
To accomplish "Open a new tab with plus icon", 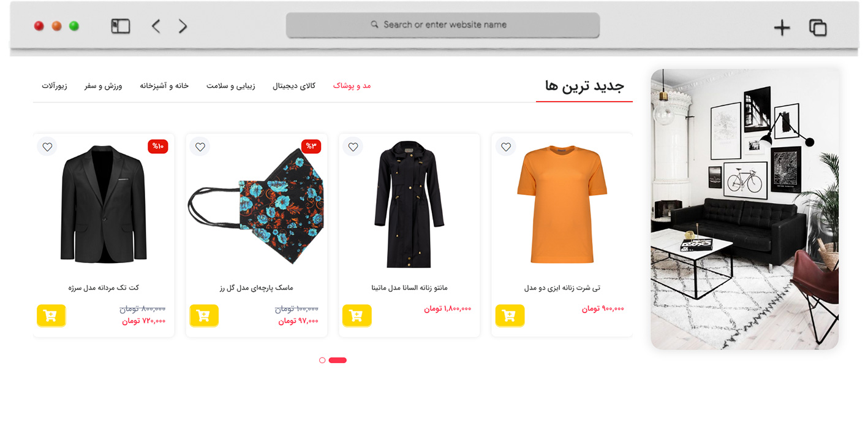I will tap(782, 28).
